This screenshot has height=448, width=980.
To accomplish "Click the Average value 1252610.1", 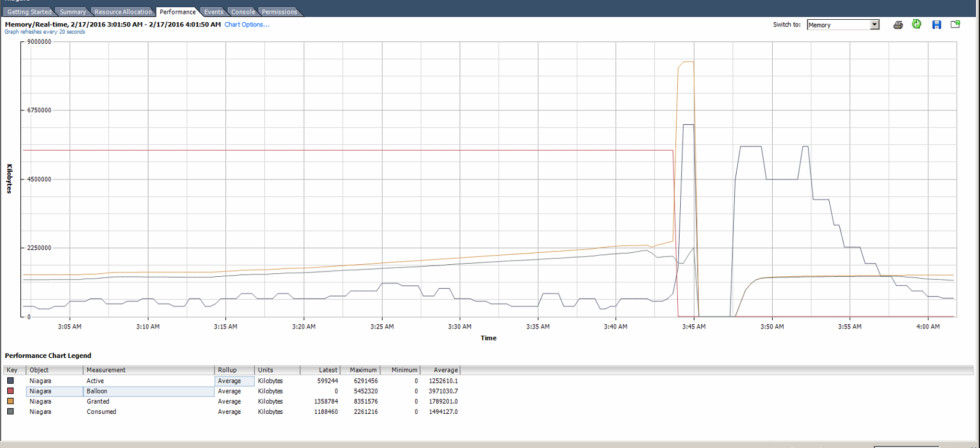I will (443, 381).
